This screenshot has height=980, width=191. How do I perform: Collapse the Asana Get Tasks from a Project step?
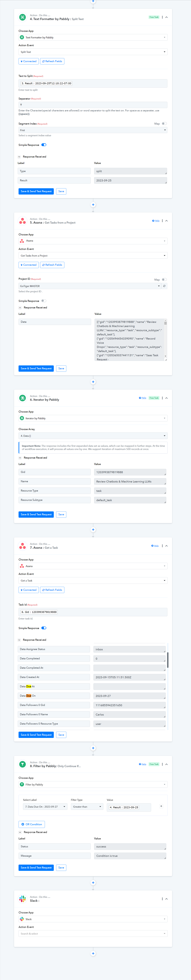coord(167,221)
